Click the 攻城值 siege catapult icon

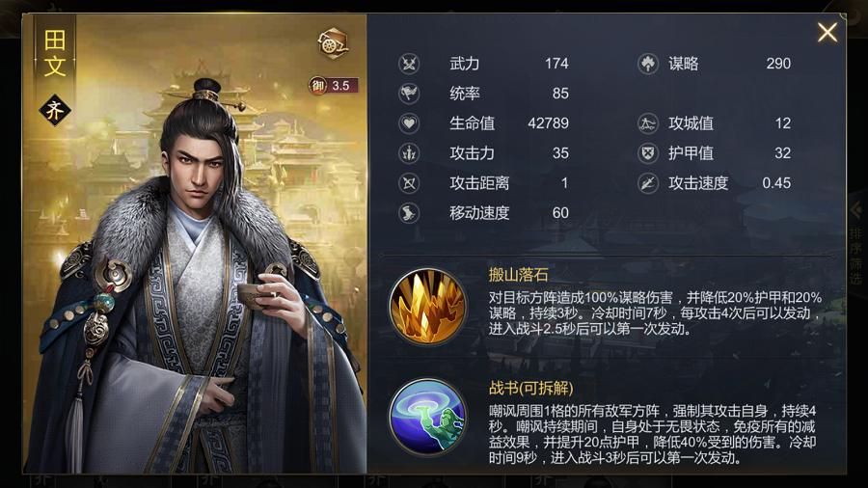tap(648, 123)
